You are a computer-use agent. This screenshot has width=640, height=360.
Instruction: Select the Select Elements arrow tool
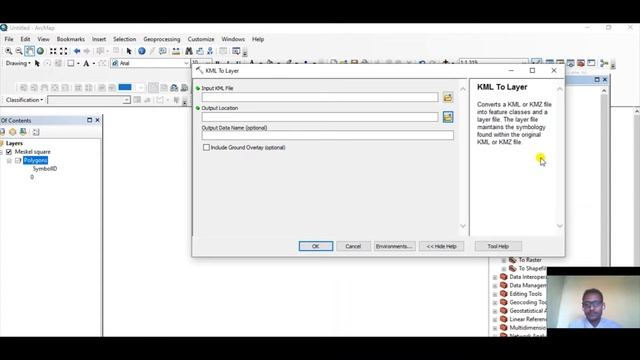coord(129,51)
